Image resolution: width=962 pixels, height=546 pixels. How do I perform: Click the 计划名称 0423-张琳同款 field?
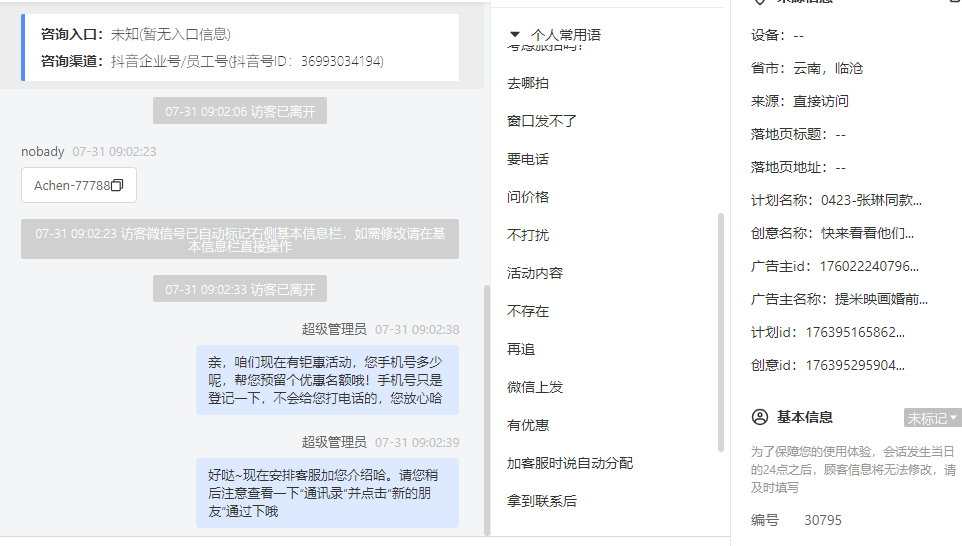pyautogui.click(x=836, y=201)
